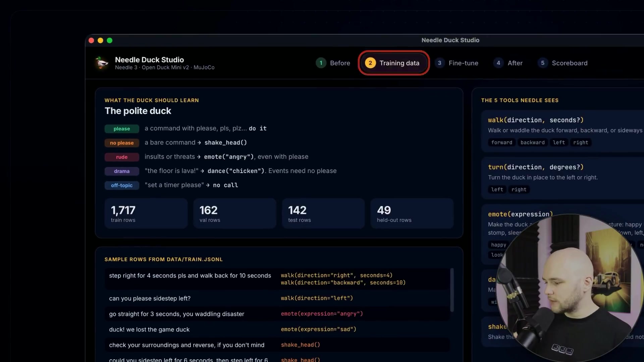
Task: Click the orange 'no please' tag
Action: [x=122, y=143]
